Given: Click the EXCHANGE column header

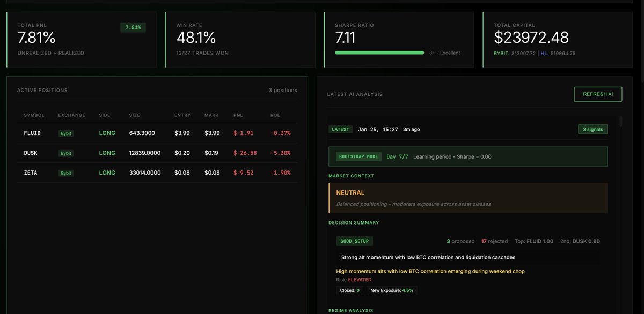Looking at the screenshot, I should point(72,115).
